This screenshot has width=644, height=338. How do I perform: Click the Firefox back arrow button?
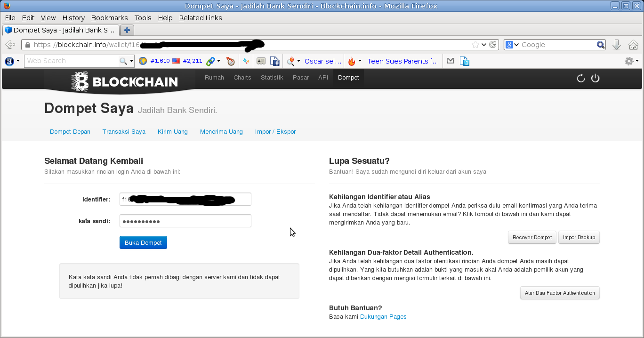pos(10,45)
